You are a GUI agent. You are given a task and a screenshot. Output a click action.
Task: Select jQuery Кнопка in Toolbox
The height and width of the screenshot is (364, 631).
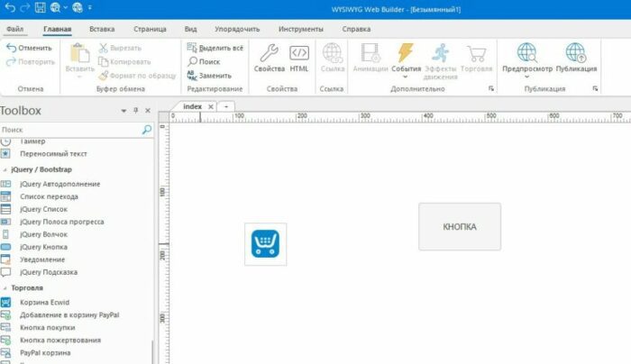tap(43, 247)
